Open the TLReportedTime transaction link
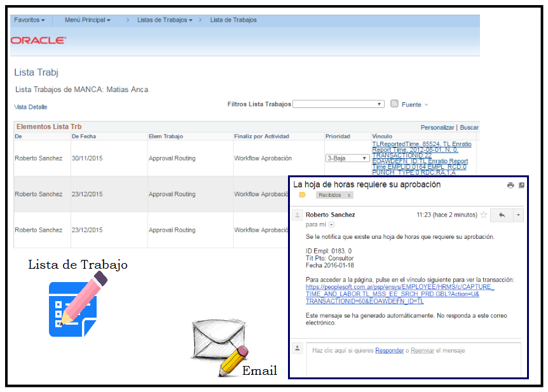The width and height of the screenshot is (548, 392). (x=421, y=144)
